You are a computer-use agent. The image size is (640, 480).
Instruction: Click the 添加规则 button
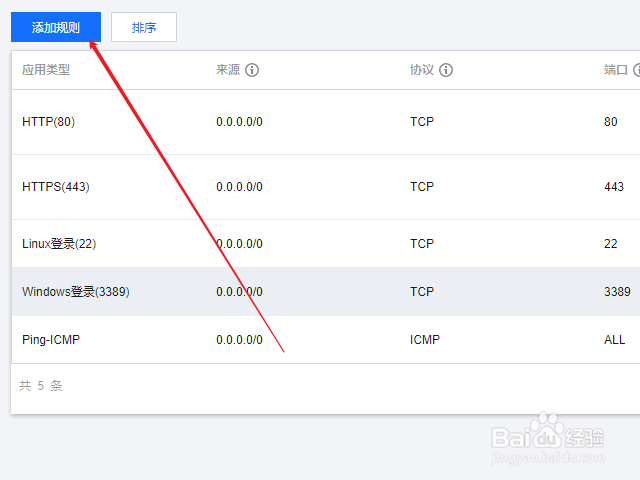click(x=56, y=27)
